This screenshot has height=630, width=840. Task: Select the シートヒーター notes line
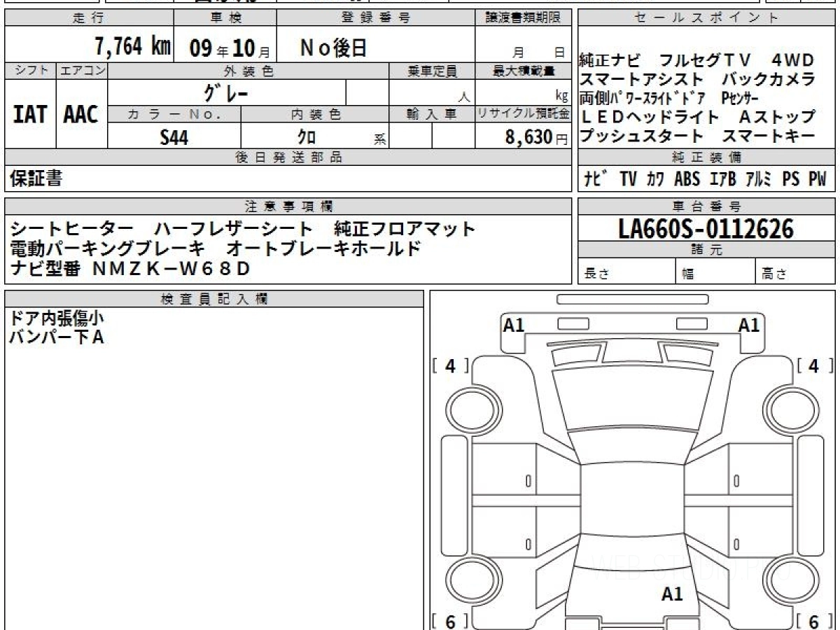243,228
